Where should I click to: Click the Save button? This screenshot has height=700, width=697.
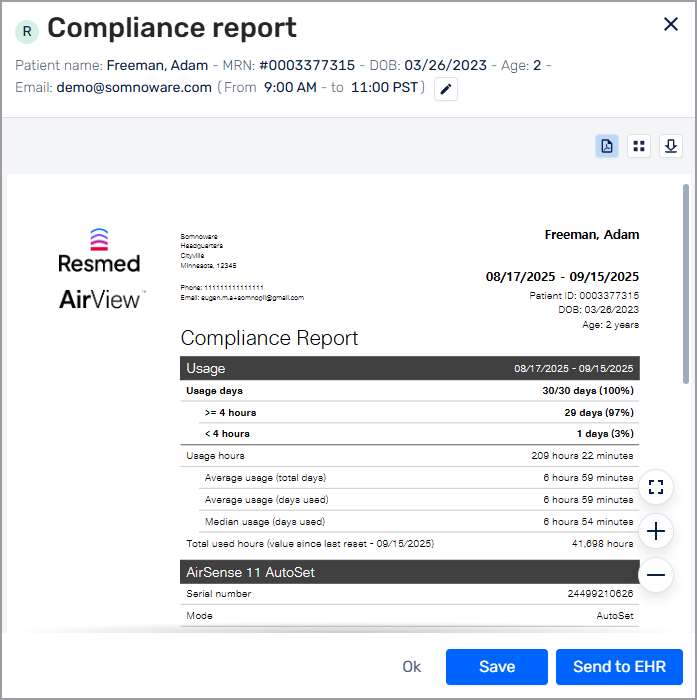click(497, 667)
